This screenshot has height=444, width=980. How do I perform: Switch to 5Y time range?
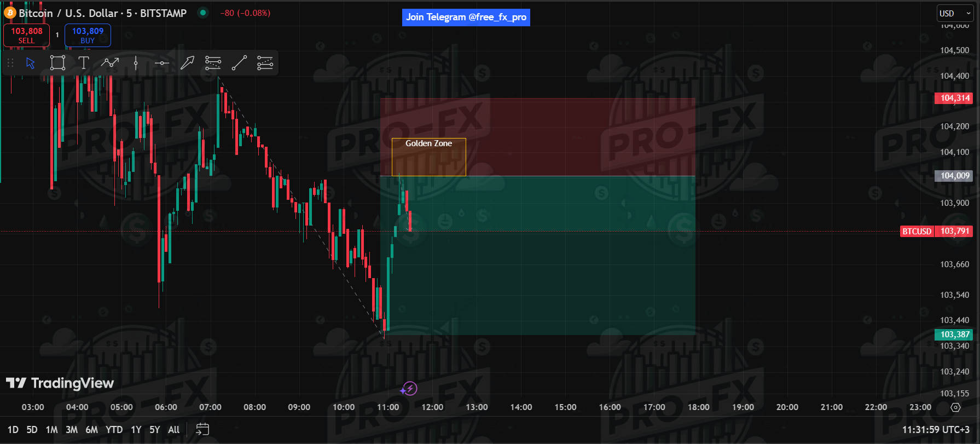(155, 430)
